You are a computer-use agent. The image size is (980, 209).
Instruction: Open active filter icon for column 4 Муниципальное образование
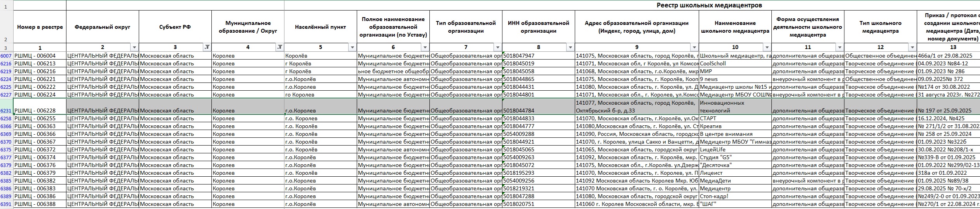[280, 47]
